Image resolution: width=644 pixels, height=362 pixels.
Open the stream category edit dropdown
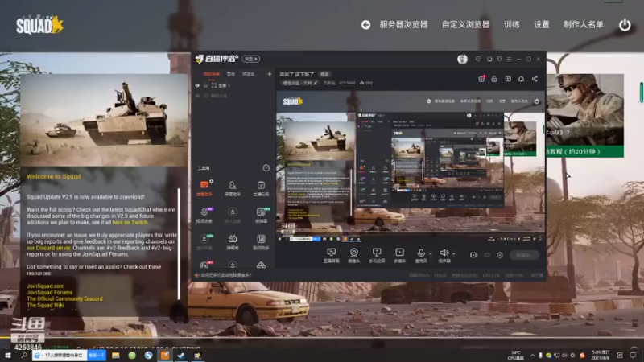[x=299, y=83]
